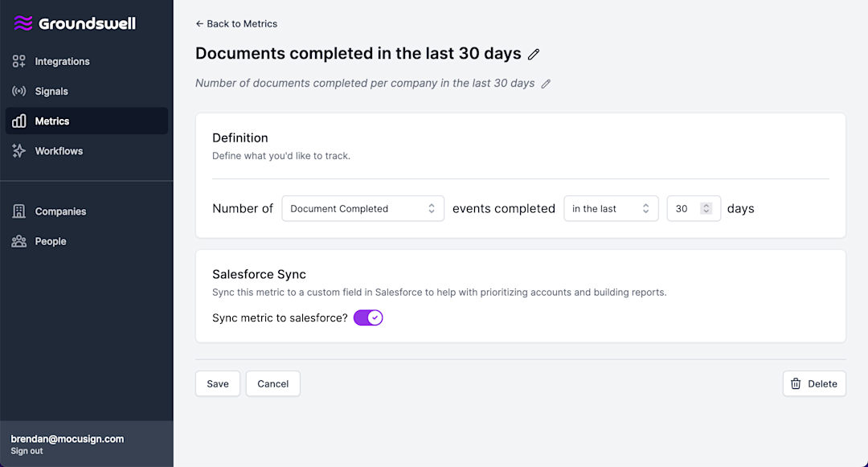Click the Salesforce Sync section heading

(x=259, y=274)
